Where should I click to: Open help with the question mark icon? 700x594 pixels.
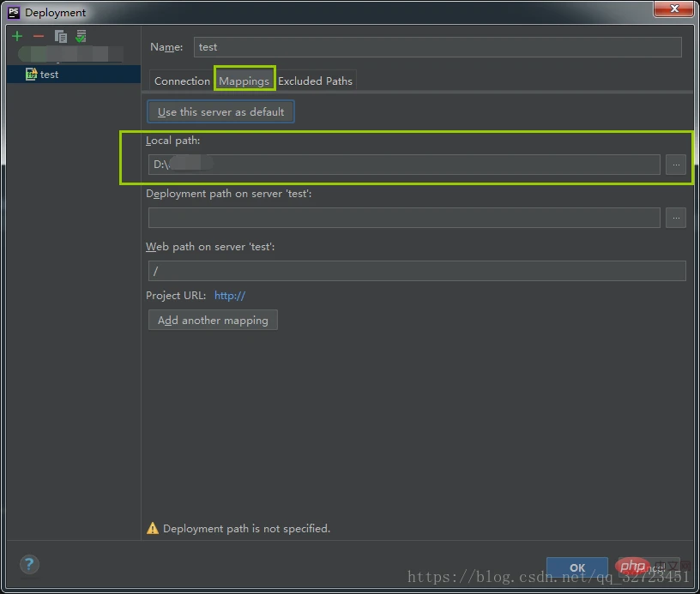pyautogui.click(x=29, y=564)
